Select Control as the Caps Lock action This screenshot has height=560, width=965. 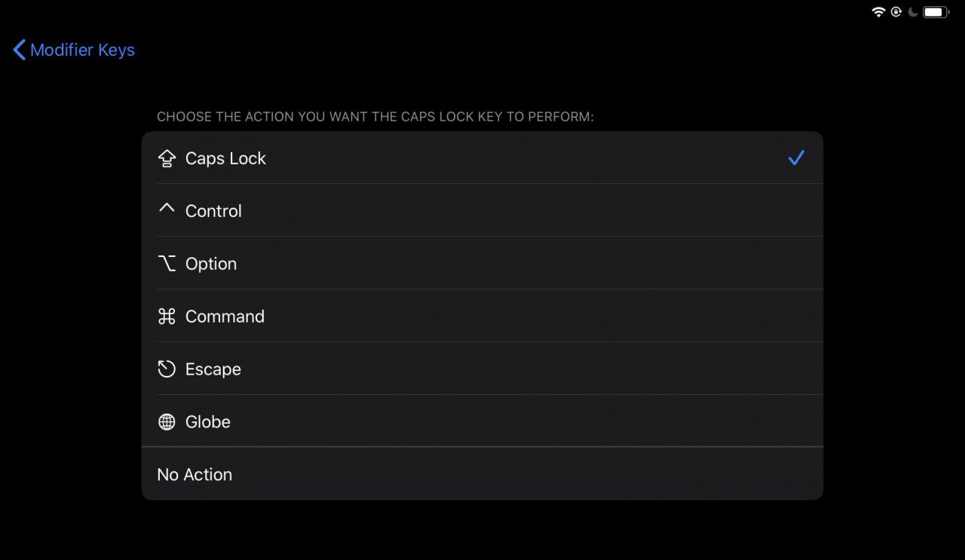click(x=482, y=210)
